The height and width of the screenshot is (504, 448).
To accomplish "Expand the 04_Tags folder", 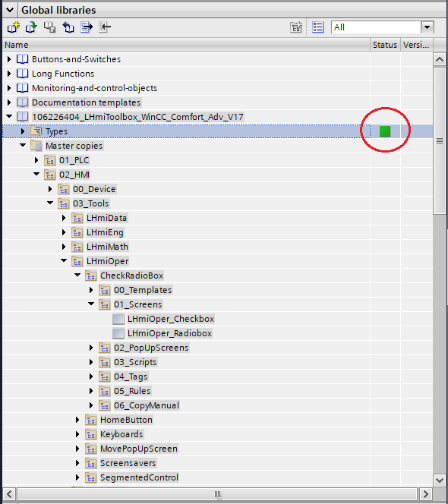I will 91,376.
